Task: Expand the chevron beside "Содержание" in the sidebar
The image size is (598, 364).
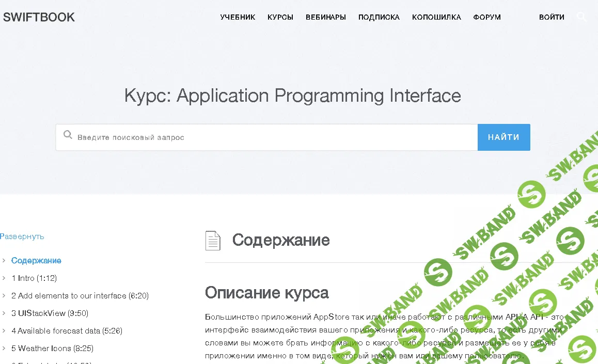Action: pos(4,260)
